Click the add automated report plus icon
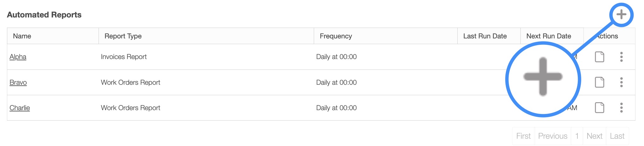Viewport: 644px width, 146px height. [621, 14]
